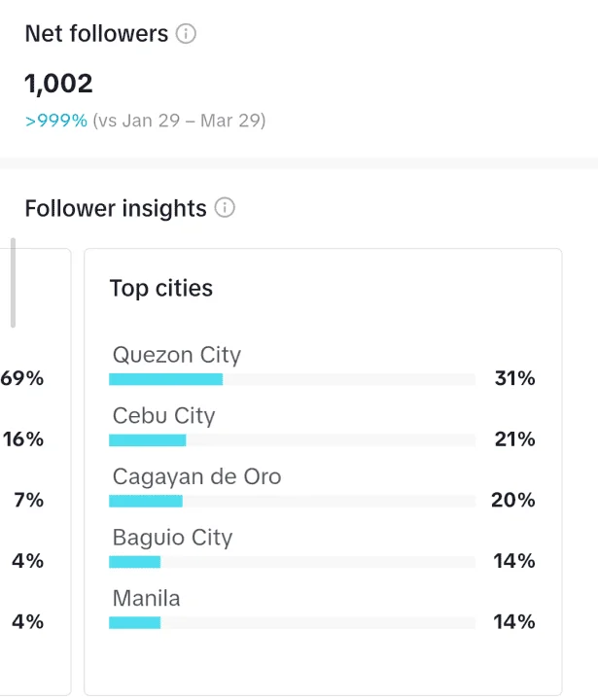Click the Net followers info icon
Screen dimensions: 598x700
186,33
